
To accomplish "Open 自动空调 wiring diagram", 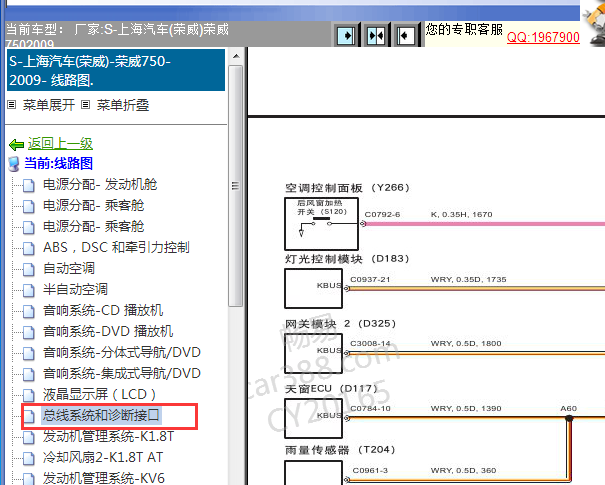I will pyautogui.click(x=69, y=268).
